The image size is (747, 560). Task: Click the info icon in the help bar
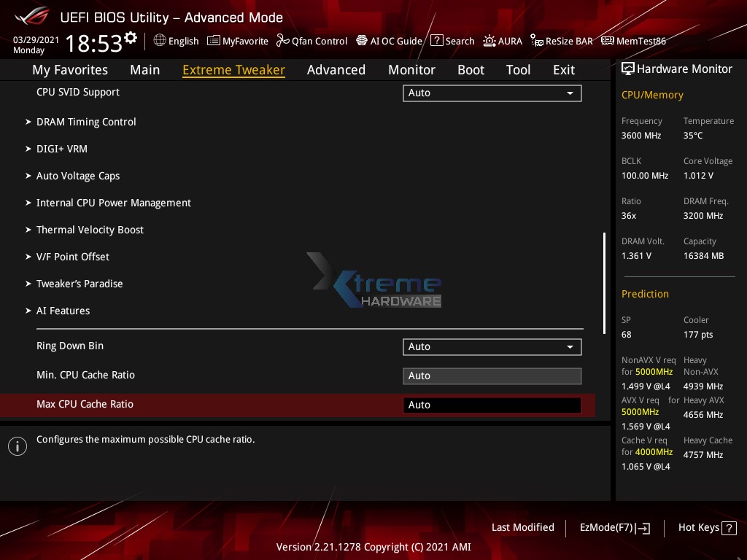pyautogui.click(x=17, y=446)
